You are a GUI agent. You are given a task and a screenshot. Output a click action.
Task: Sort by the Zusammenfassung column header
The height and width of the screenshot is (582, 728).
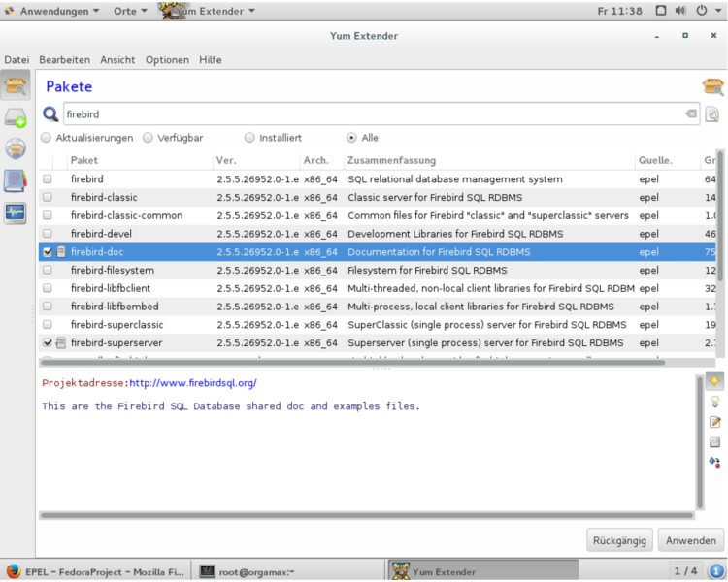[x=489, y=161]
